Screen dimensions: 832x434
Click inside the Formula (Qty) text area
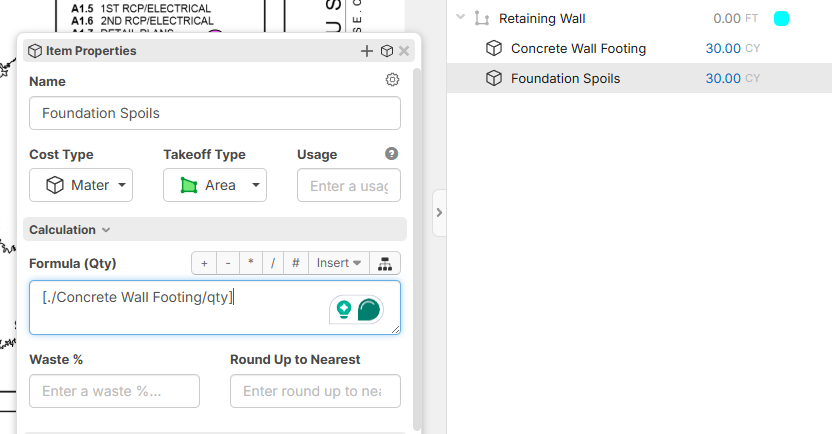215,308
